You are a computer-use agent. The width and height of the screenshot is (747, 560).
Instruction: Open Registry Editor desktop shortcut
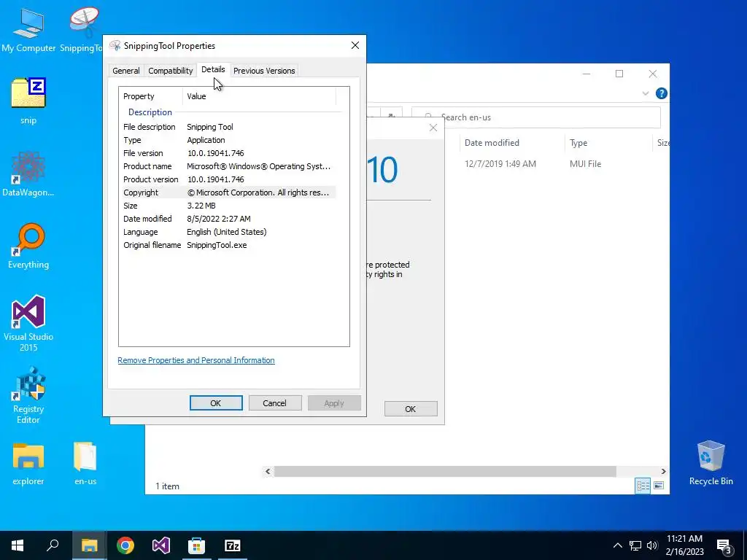[x=28, y=395]
